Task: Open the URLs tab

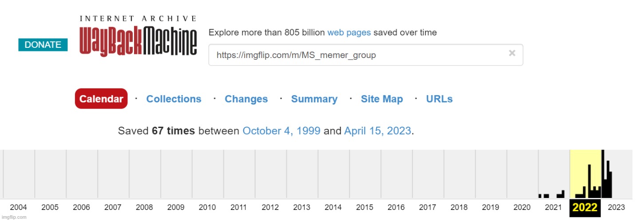Action: click(x=439, y=99)
